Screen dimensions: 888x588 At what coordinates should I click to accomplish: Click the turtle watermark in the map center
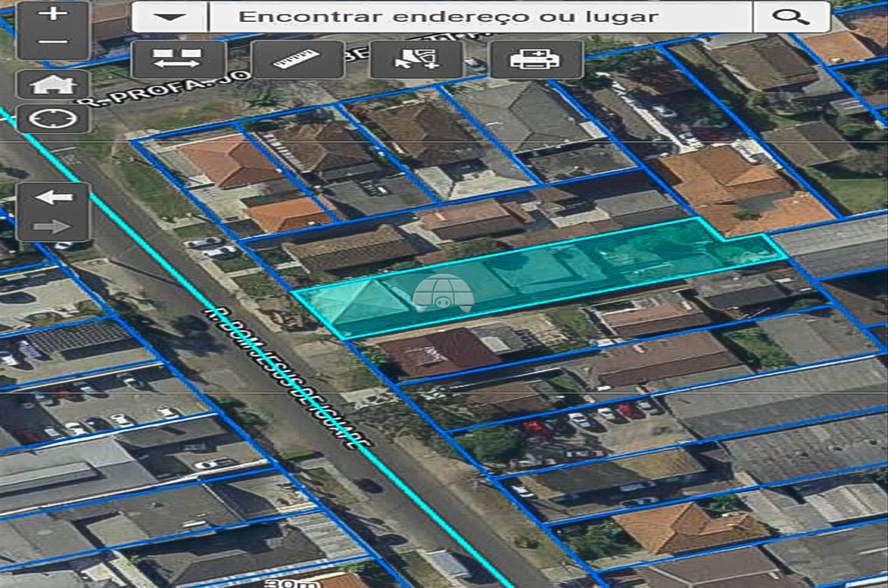[442, 294]
